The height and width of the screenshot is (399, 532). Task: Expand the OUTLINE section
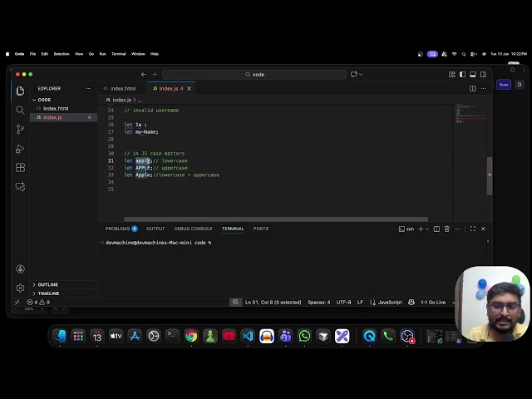(x=47, y=284)
